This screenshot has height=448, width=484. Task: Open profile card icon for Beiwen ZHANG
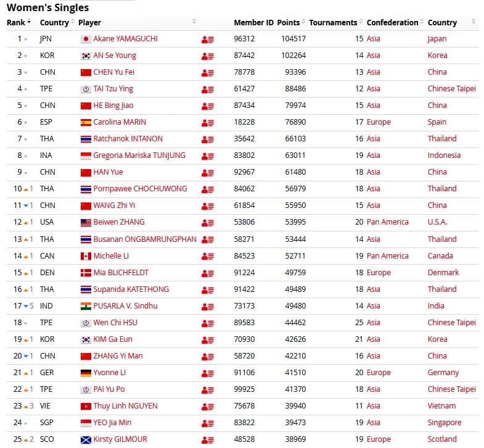point(207,223)
